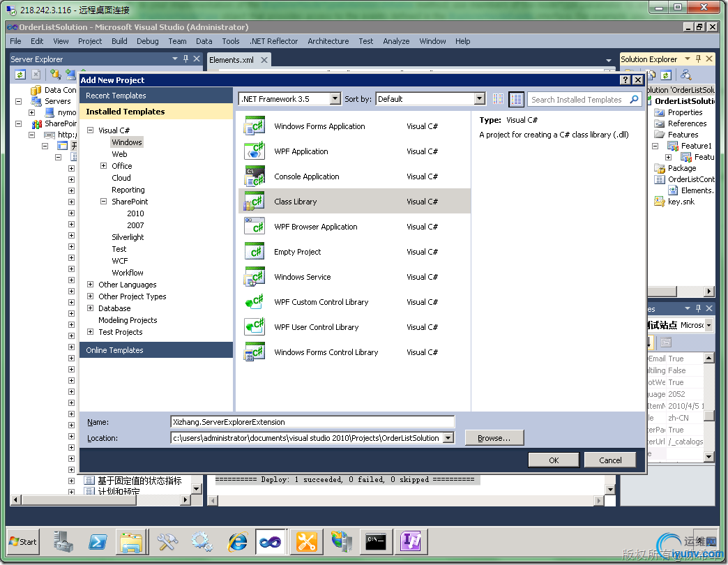Expand the Other Project Types node
The height and width of the screenshot is (565, 728).
tap(91, 296)
